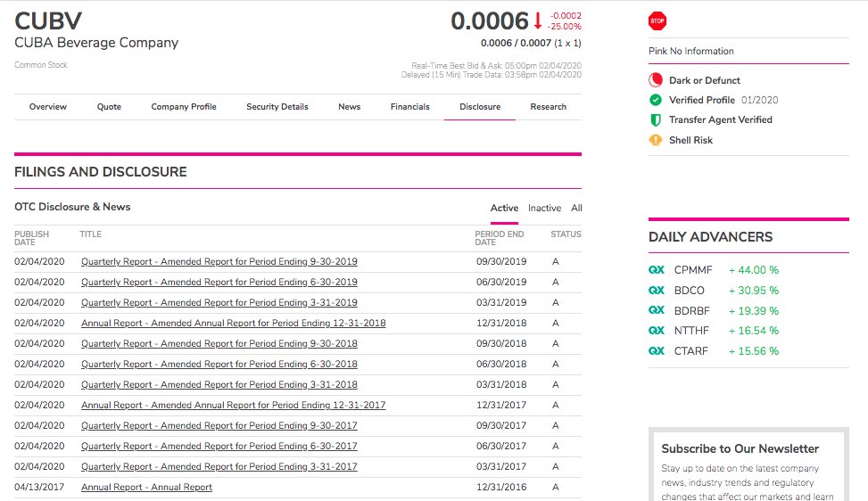Screen dimensions: 868x501
Task: Open the Overview tab
Action: (x=48, y=107)
